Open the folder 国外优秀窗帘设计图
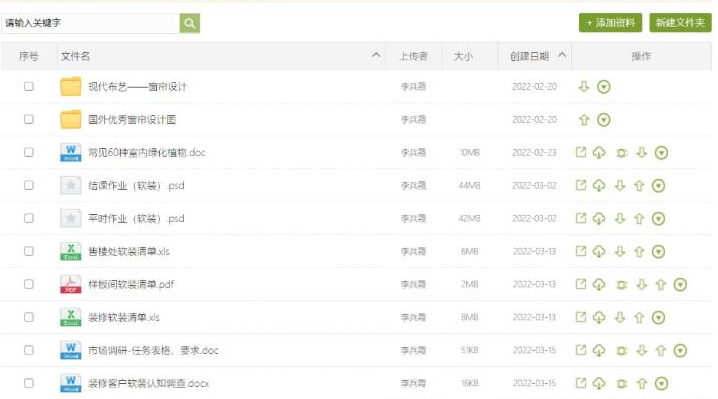Viewport: 718px width, 399px height. (x=132, y=120)
